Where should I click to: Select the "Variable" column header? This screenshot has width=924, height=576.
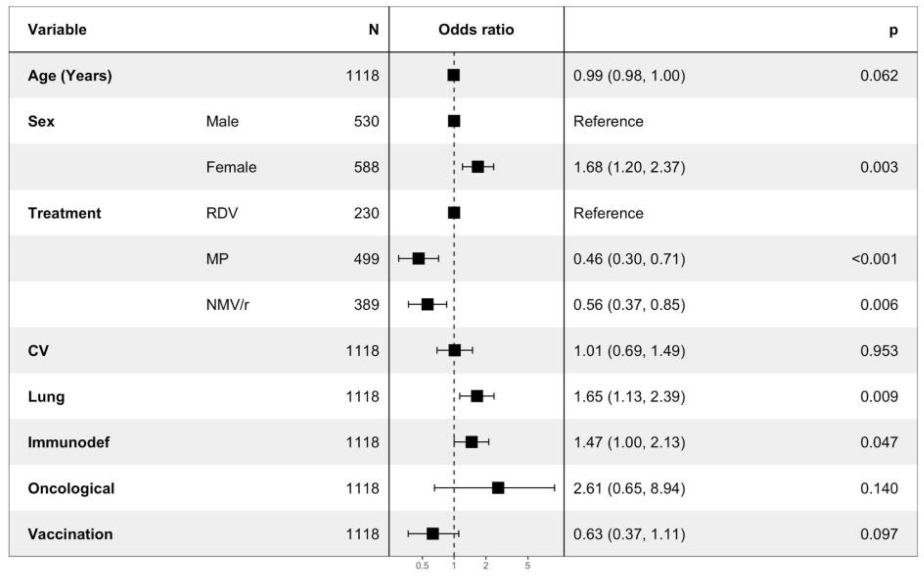(x=57, y=30)
